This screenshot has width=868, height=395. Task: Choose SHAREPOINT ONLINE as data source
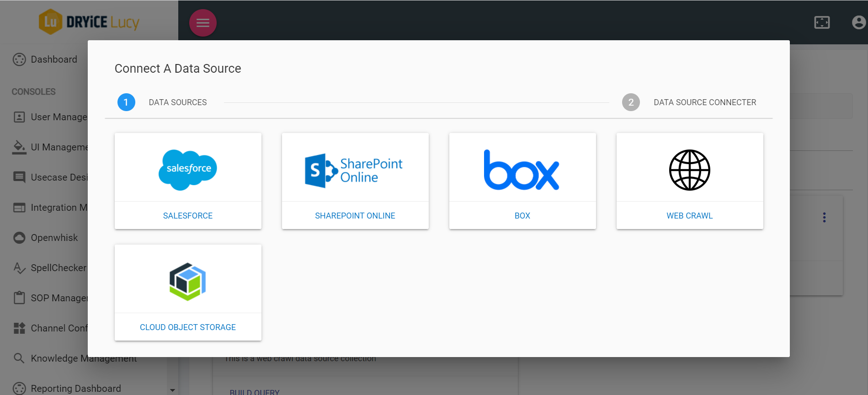[355, 216]
